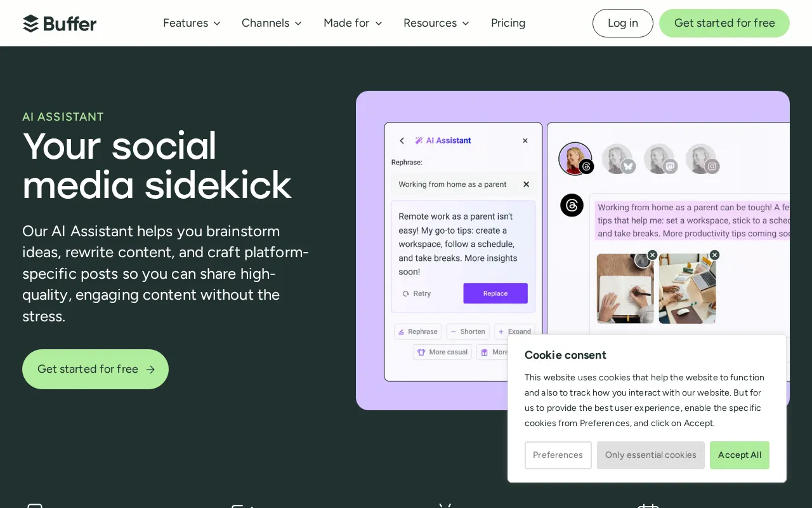Open the Made for dropdown

tap(353, 23)
